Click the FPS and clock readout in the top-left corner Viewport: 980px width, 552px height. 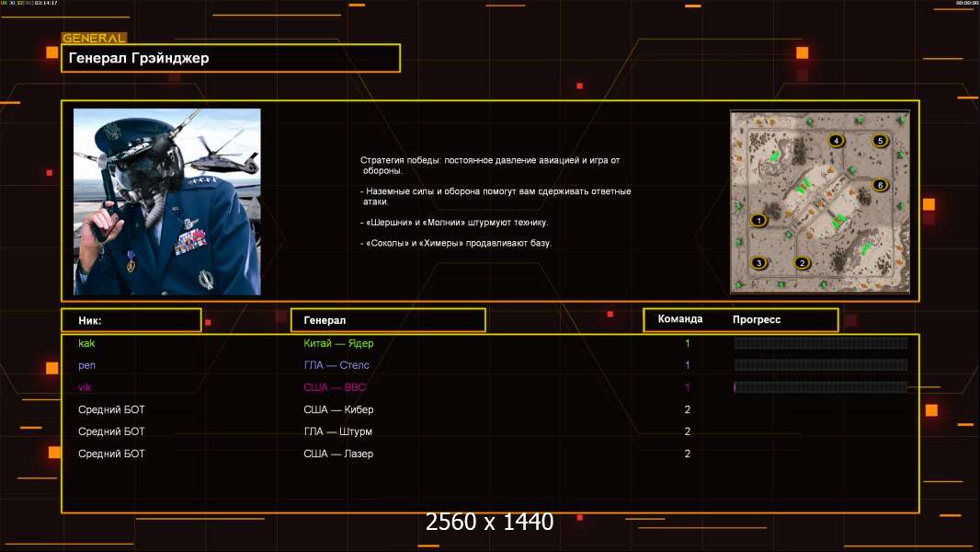(x=28, y=3)
